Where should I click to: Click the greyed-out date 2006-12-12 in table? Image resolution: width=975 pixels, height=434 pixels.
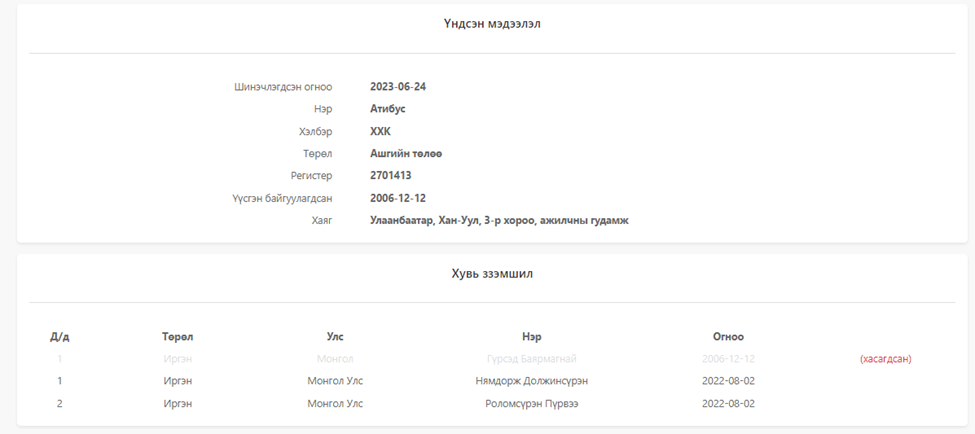(x=728, y=359)
